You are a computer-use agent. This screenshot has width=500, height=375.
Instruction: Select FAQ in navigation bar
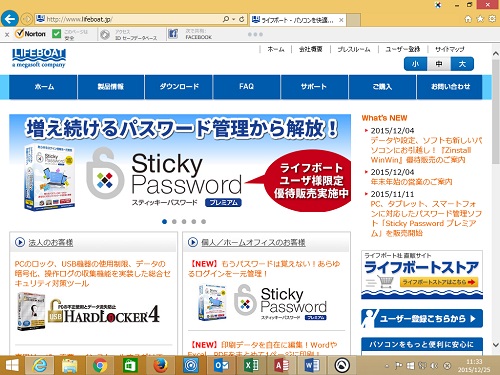coord(246,87)
